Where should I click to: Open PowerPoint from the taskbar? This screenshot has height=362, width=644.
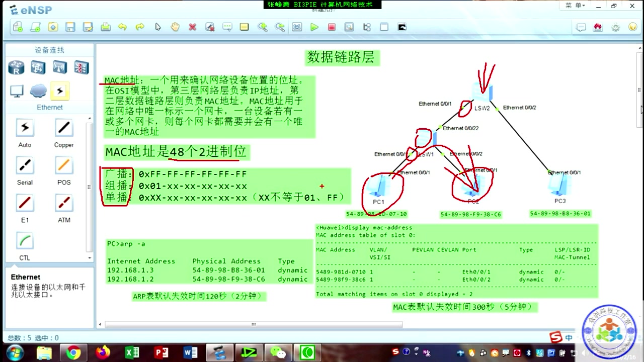pos(162,353)
